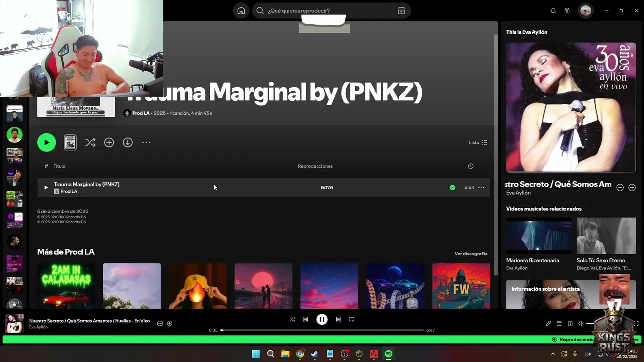Add album to library with plus circle
This screenshot has height=362, width=644.
click(x=109, y=143)
